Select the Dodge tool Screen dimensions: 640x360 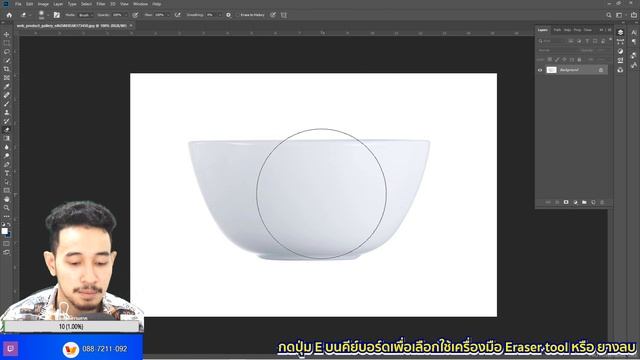click(7, 156)
